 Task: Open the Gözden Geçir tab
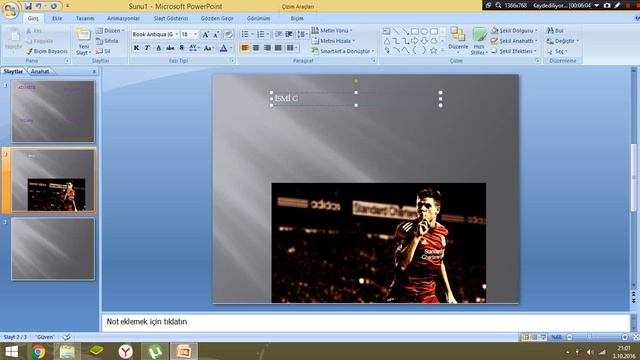[217, 18]
